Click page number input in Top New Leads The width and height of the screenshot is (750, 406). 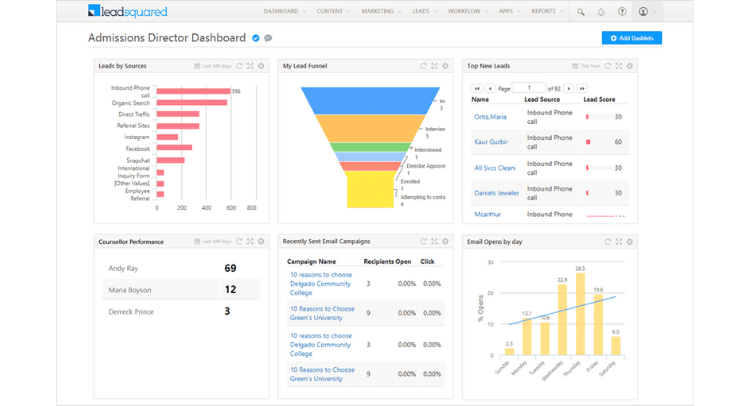(529, 88)
